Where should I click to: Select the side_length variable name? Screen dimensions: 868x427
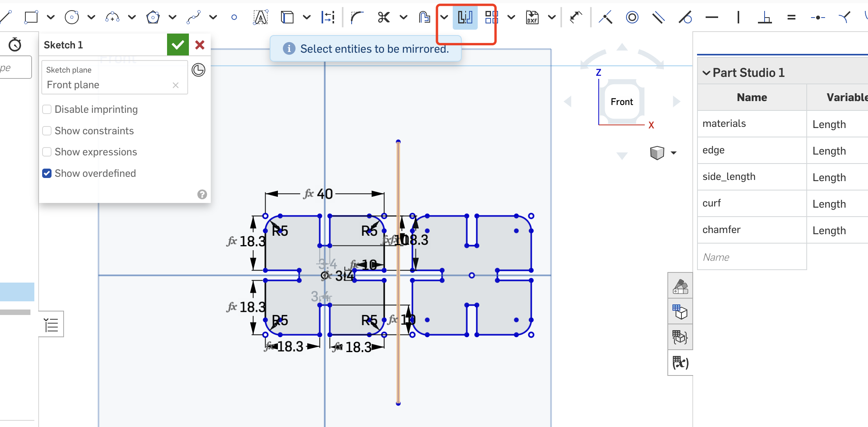pyautogui.click(x=729, y=176)
